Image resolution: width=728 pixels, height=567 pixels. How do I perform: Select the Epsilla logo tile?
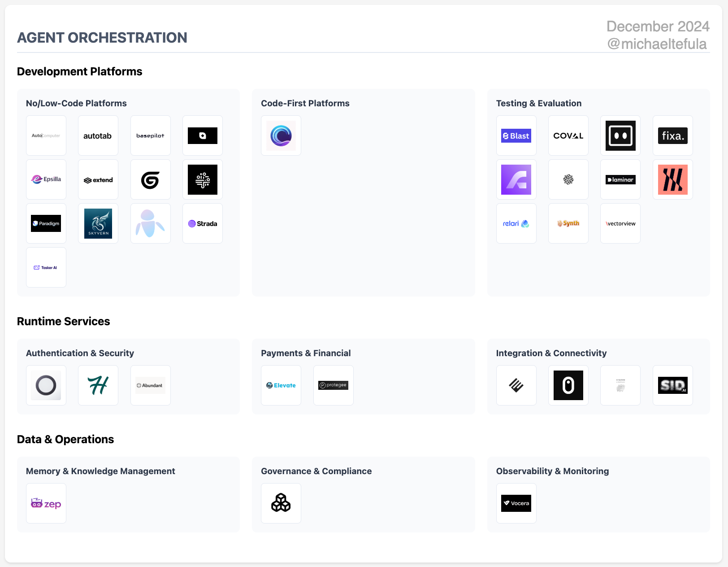pyautogui.click(x=46, y=179)
